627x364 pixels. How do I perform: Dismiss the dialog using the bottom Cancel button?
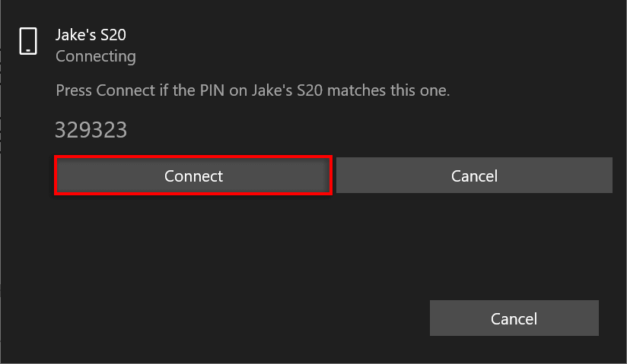point(514,318)
